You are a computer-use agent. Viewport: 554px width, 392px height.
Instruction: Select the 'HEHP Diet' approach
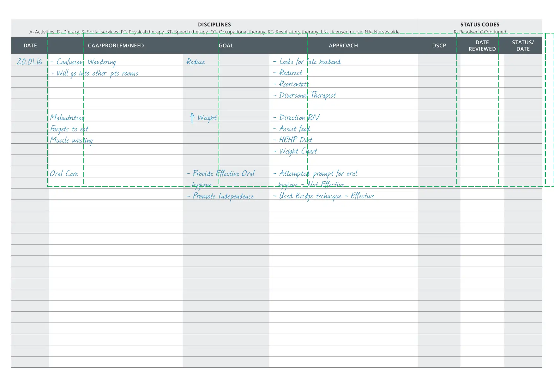pos(293,140)
